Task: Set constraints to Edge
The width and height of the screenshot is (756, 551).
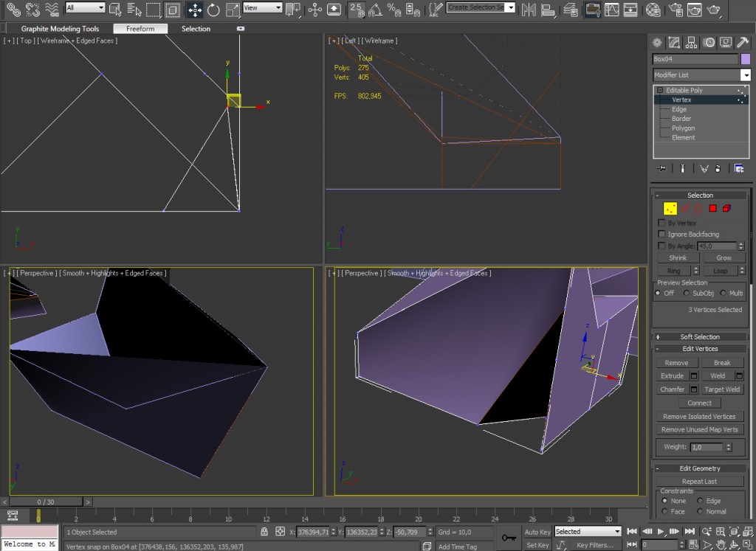Action: (700, 501)
